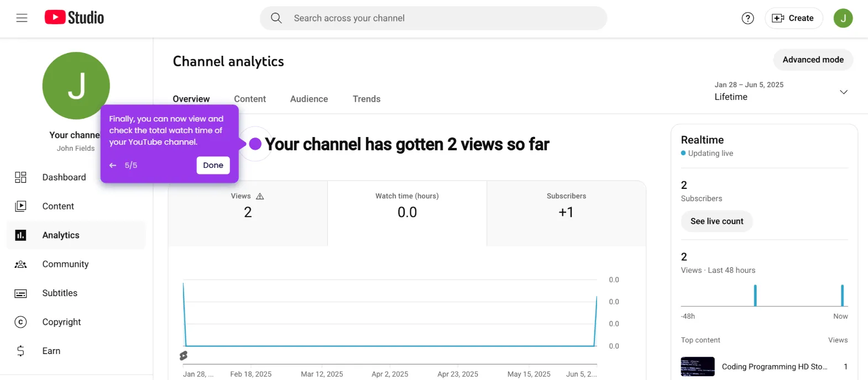
Task: Click the Copyright icon in the sidebar
Action: tap(20, 322)
